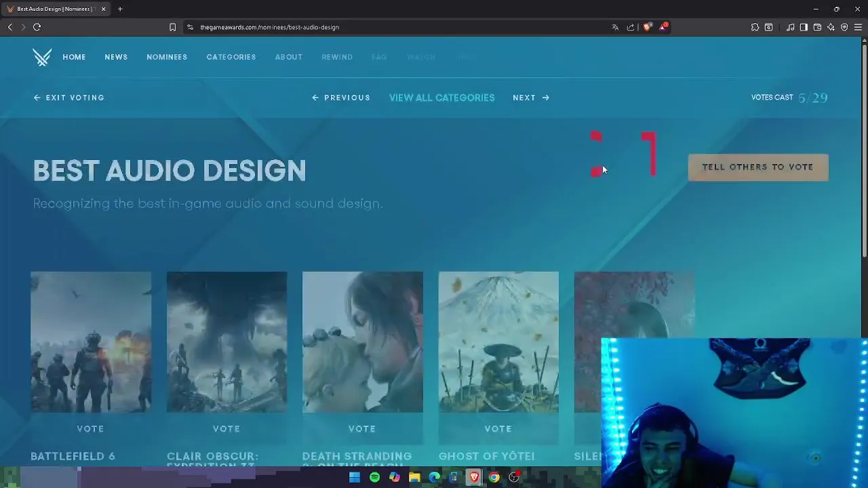Open Brave VPN shield icon
868x488 pixels.
coord(844,27)
